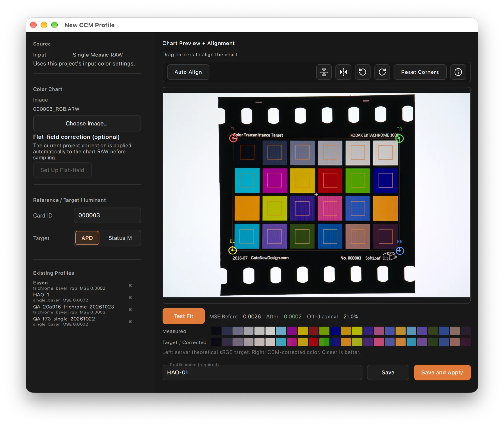Viewport: 504px width, 427px height.
Task: Choose APD target mode
Action: pyautogui.click(x=87, y=238)
